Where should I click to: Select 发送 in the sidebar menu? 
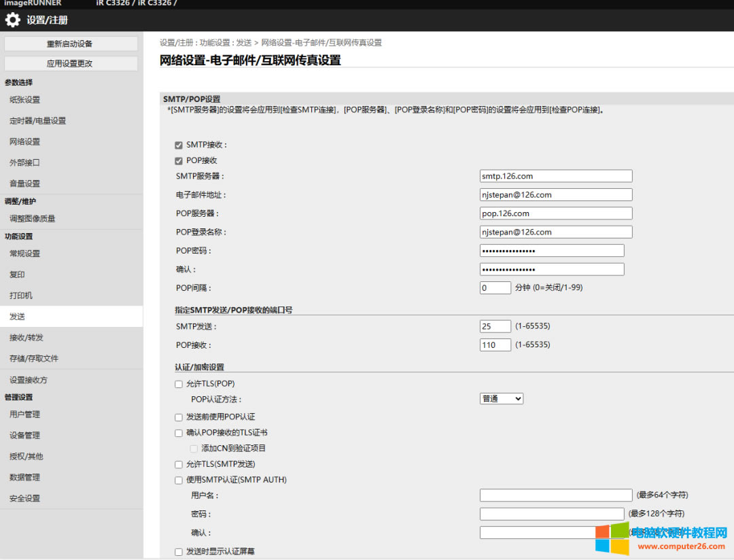tap(18, 317)
